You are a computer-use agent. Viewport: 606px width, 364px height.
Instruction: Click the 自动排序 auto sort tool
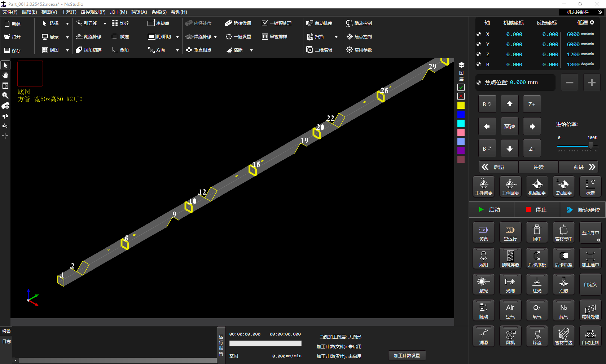click(x=320, y=23)
